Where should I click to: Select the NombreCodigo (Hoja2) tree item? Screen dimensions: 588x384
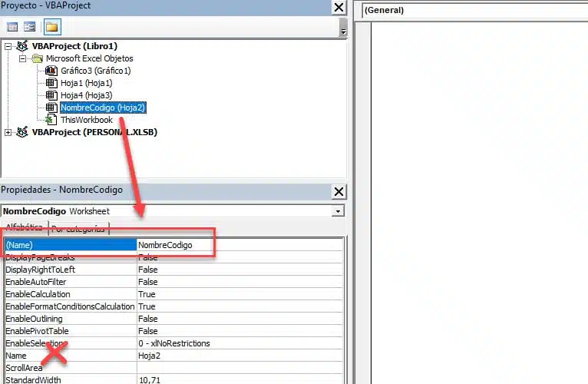pos(103,108)
